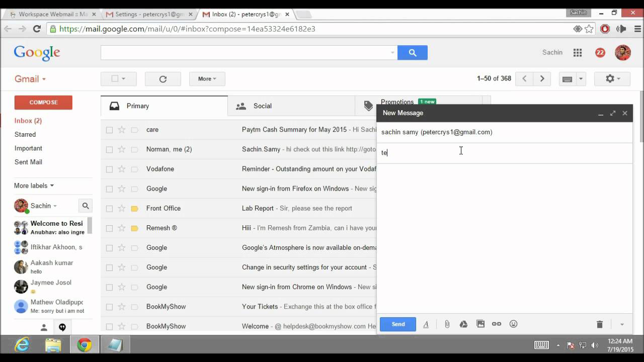This screenshot has width=644, height=362.
Task: Insert a file from Google Drive
Action: [463, 324]
